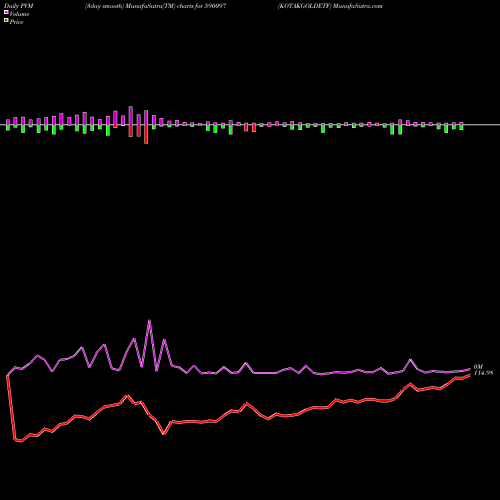Click the '(3day smooth) MunafaSutra(TM) charts for 590097' heading
The image size is (500, 500).
coord(156,6)
